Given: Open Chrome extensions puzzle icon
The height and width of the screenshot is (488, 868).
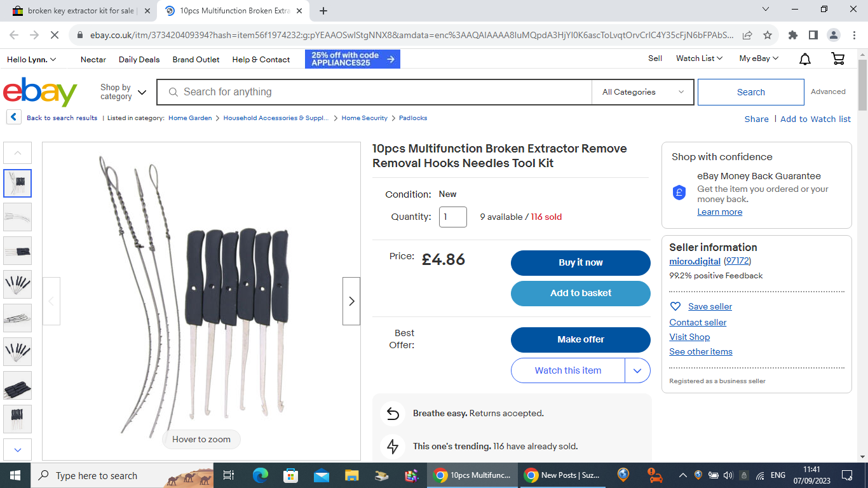Looking at the screenshot, I should point(792,35).
